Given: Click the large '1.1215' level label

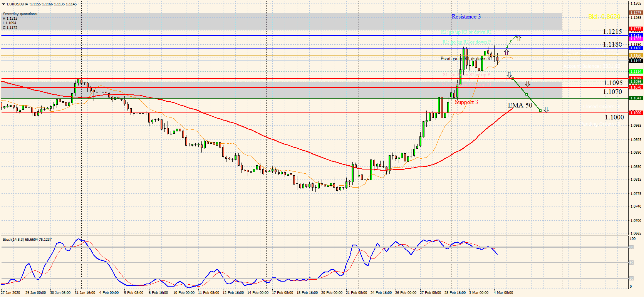Looking at the screenshot, I should point(612,32).
